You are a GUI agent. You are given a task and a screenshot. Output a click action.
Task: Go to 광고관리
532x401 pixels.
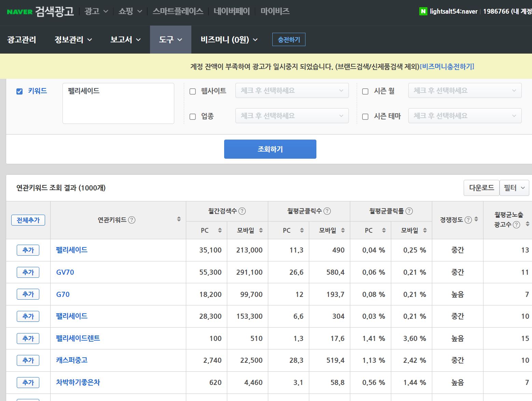pyautogui.click(x=22, y=40)
